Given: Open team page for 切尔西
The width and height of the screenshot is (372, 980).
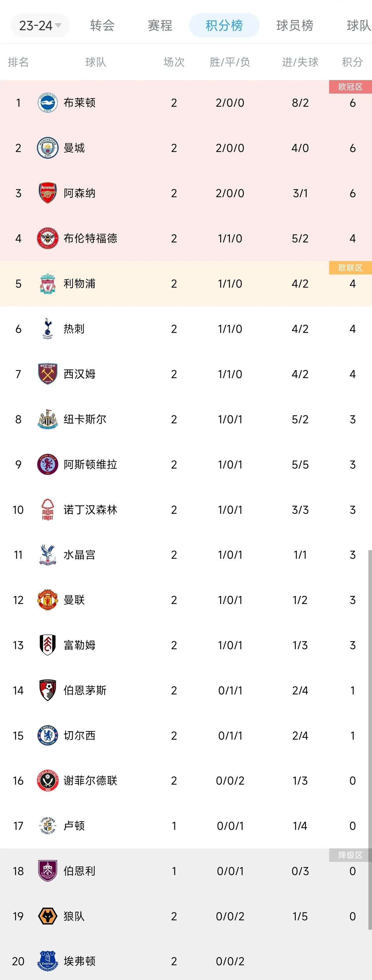Looking at the screenshot, I should [x=80, y=735].
